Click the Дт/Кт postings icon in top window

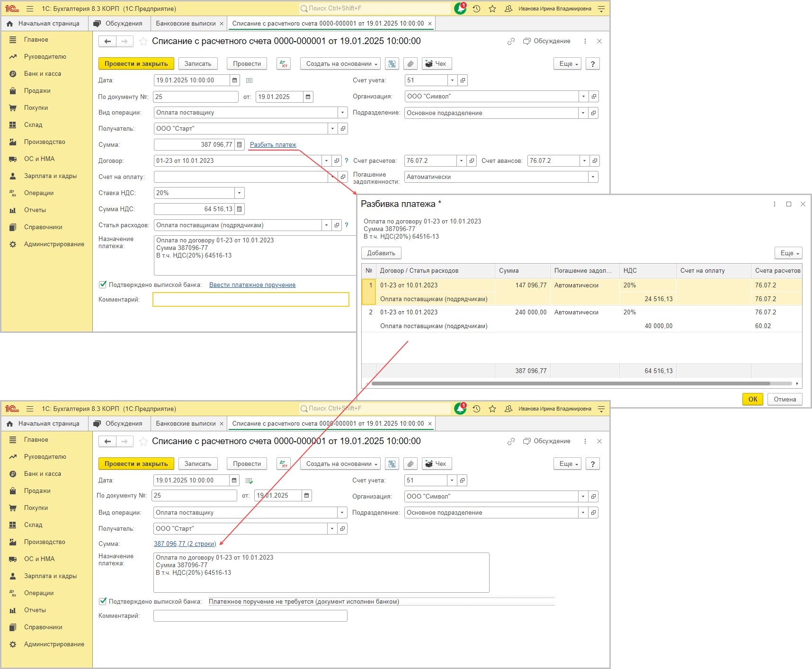pyautogui.click(x=283, y=64)
